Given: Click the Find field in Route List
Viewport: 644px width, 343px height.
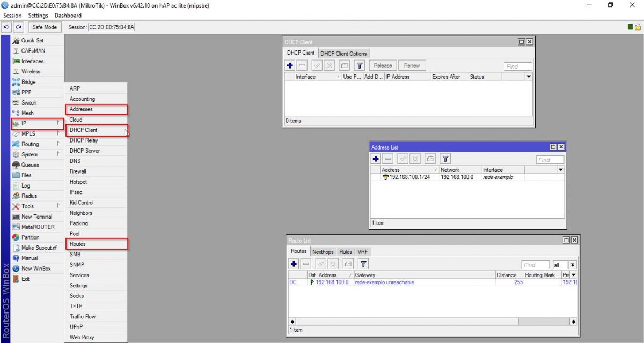Looking at the screenshot, I should pyautogui.click(x=535, y=264).
